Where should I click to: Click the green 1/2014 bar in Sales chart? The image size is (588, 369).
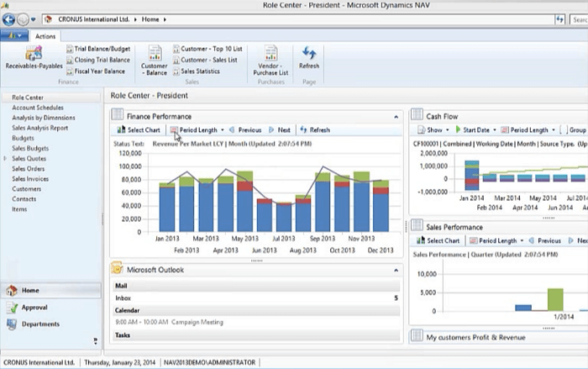(x=555, y=300)
